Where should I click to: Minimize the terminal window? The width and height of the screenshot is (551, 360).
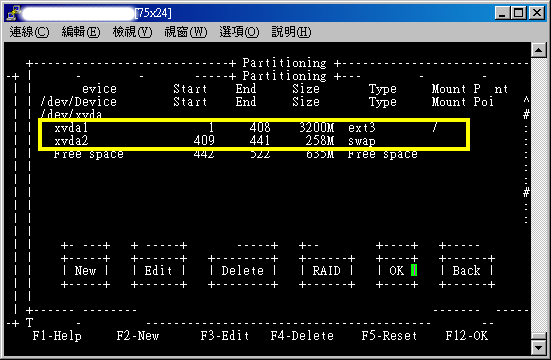coord(502,13)
